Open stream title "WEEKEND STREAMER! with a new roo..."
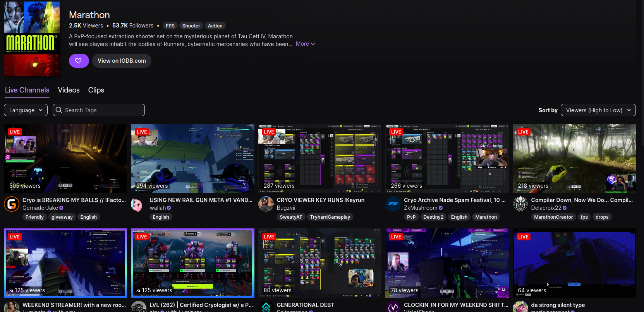Image resolution: width=644 pixels, height=312 pixels. 74,305
